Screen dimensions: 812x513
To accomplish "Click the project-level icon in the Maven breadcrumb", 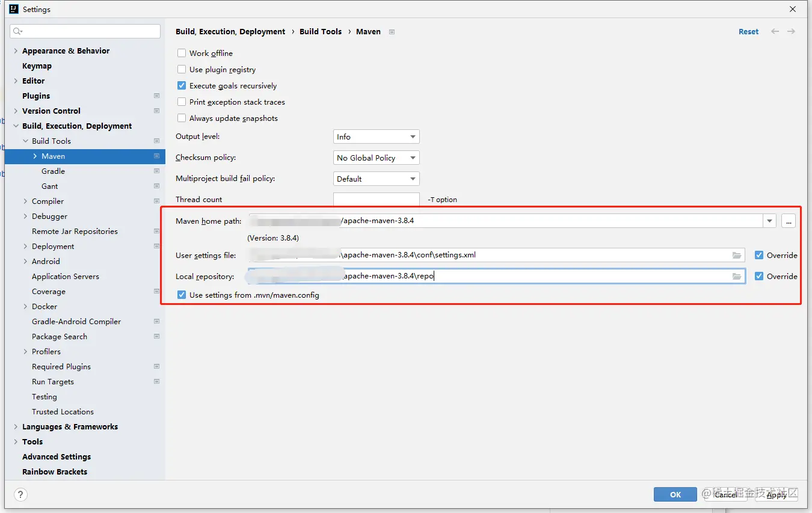I will [x=392, y=32].
